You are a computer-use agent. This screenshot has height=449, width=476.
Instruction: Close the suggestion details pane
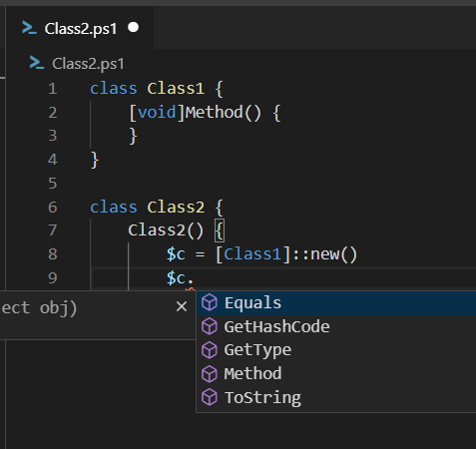pos(182,306)
